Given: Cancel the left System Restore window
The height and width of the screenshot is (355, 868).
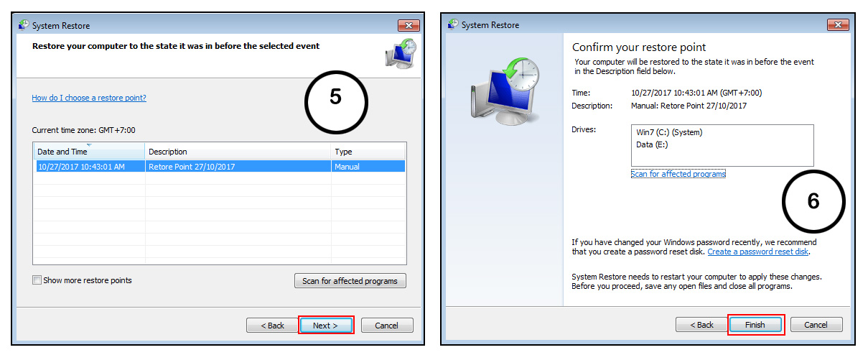Looking at the screenshot, I should pos(387,326).
